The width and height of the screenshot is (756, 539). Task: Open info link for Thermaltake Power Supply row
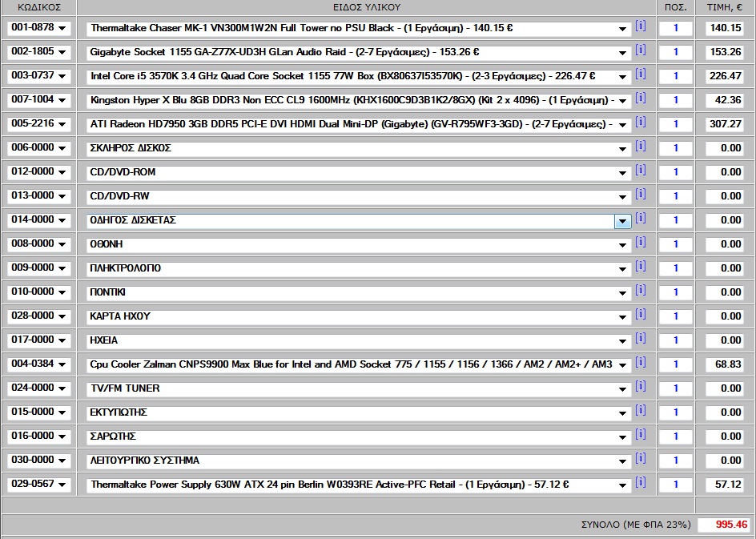(x=641, y=482)
